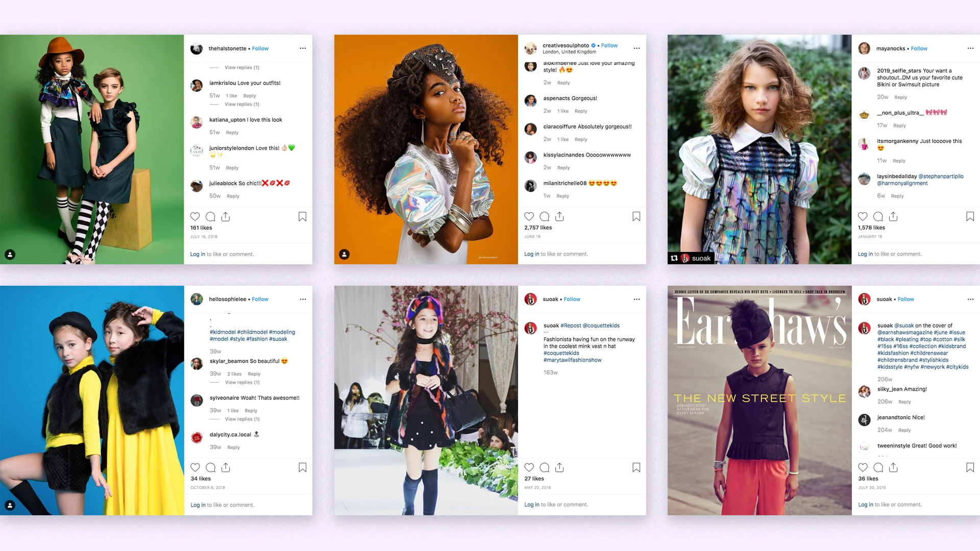
Task: Open the Earnshaw's magazine cover image
Action: click(x=759, y=400)
